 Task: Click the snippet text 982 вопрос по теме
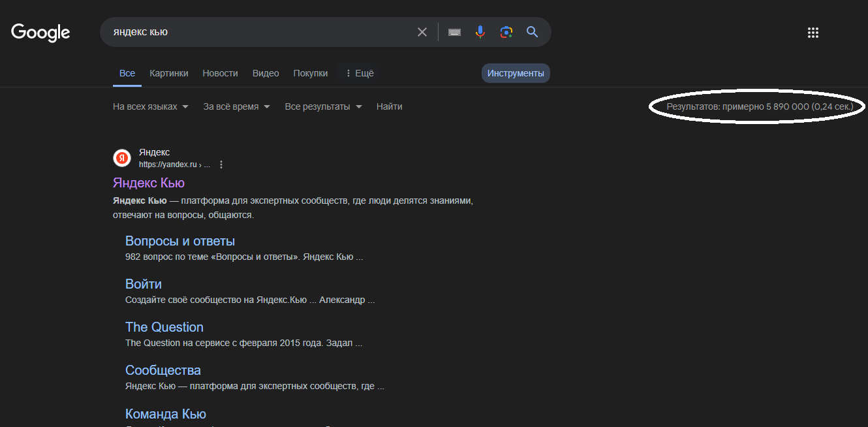tap(244, 257)
